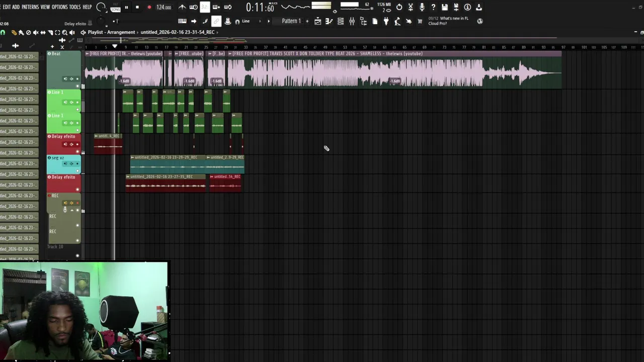Click the stop button in transport

pos(137,7)
